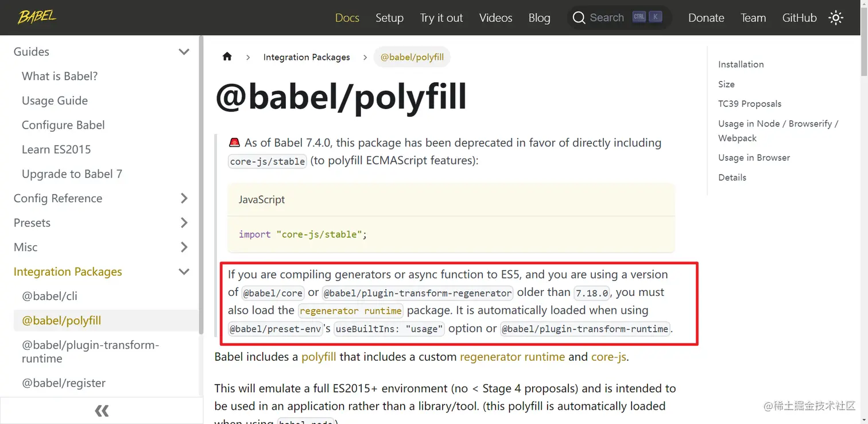Open the GitHub link
The width and height of the screenshot is (868, 424).
click(x=799, y=18)
